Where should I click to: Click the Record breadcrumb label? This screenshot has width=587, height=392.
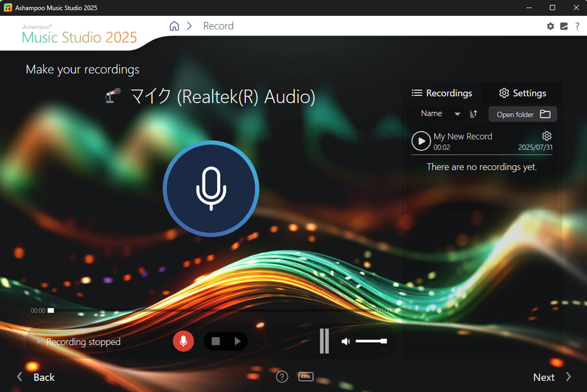click(218, 26)
